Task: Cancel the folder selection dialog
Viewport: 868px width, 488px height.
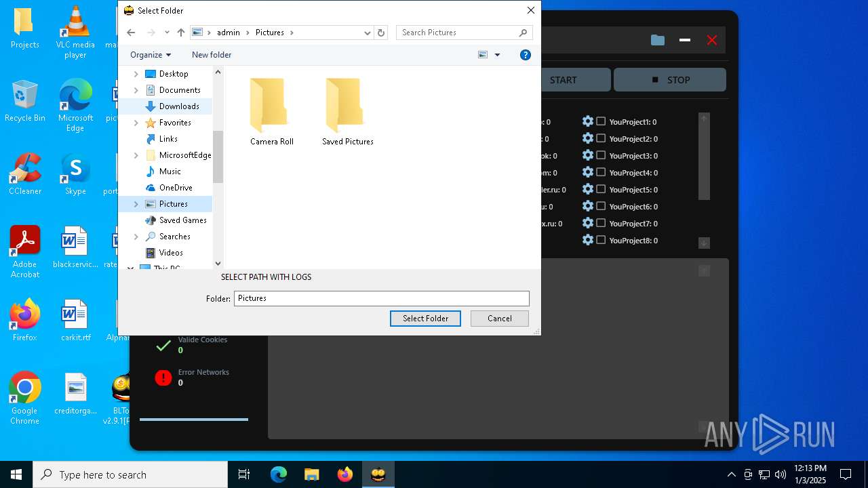Action: 500,319
